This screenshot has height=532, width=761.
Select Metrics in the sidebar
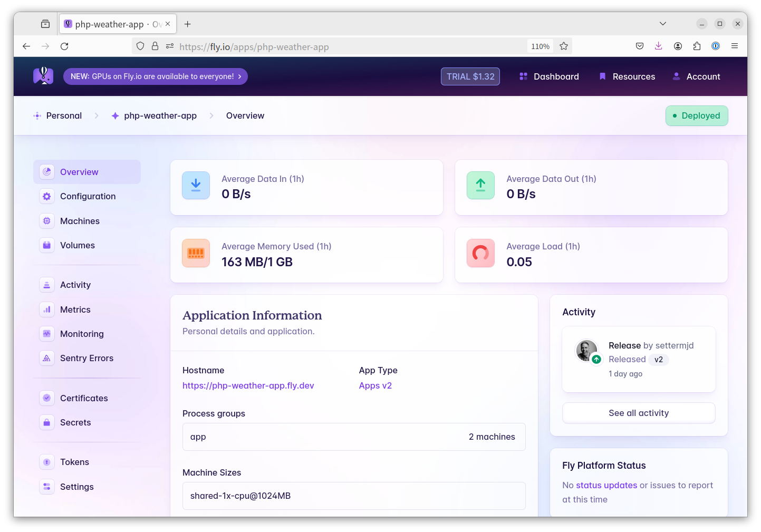(87, 309)
